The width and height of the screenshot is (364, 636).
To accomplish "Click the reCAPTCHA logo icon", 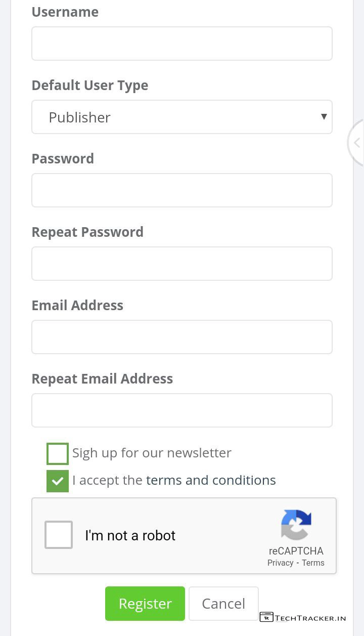I will tap(296, 525).
